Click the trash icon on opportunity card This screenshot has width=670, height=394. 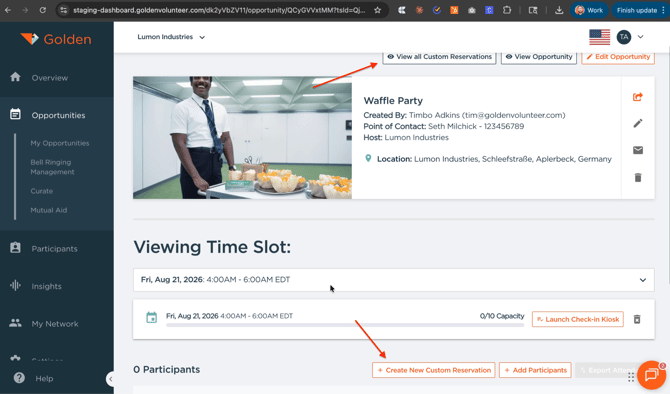click(638, 177)
